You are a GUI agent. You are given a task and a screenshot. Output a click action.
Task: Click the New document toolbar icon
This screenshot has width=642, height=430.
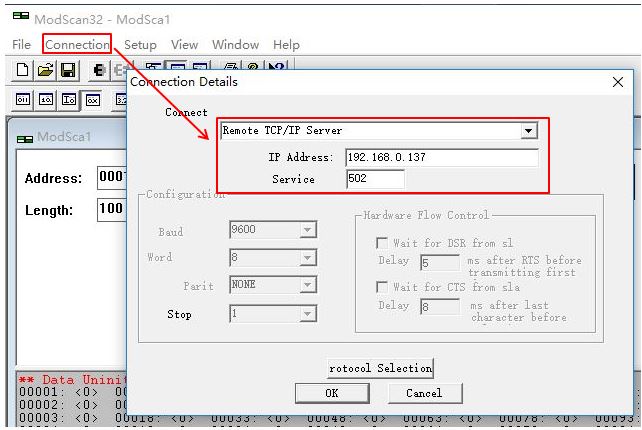click(22, 70)
